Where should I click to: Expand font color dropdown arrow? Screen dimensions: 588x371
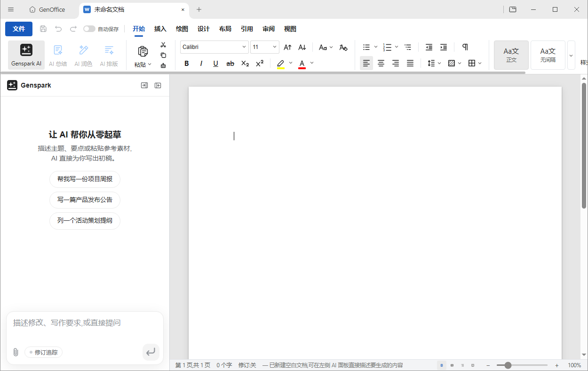(x=312, y=63)
